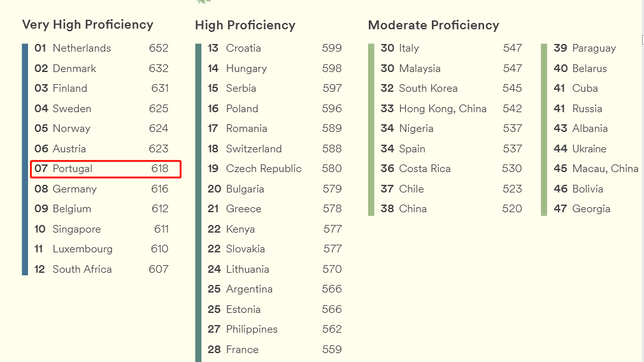The height and width of the screenshot is (362, 644).
Task: Click Czech Republic in High Proficiency
Action: pyautogui.click(x=264, y=169)
